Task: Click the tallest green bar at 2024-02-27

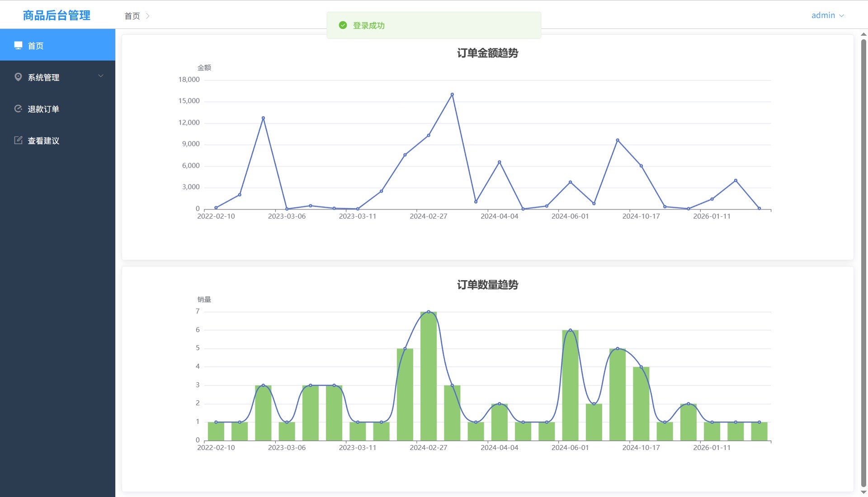Action: [x=428, y=376]
